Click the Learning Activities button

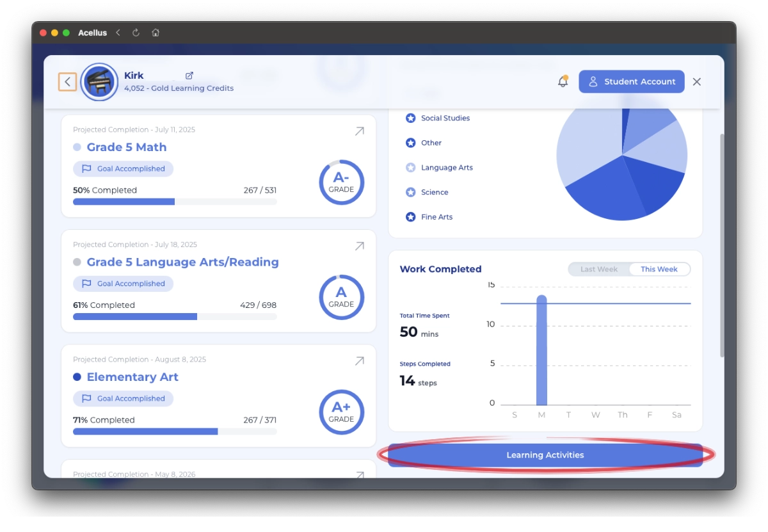[545, 455]
